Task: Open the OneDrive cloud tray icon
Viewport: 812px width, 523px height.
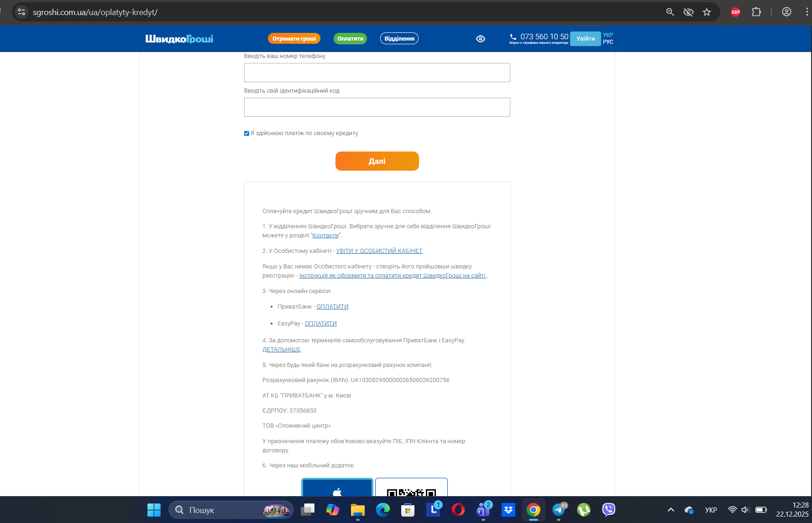Action: (x=689, y=510)
